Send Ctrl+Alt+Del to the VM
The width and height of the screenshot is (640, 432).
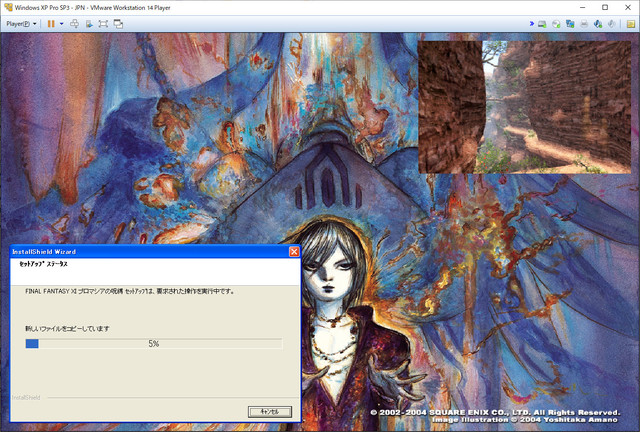pos(74,24)
